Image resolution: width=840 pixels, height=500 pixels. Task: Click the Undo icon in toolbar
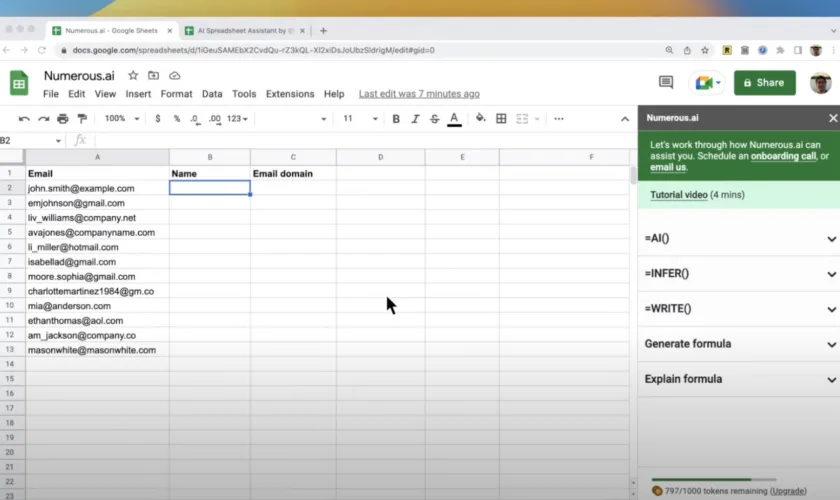(24, 119)
